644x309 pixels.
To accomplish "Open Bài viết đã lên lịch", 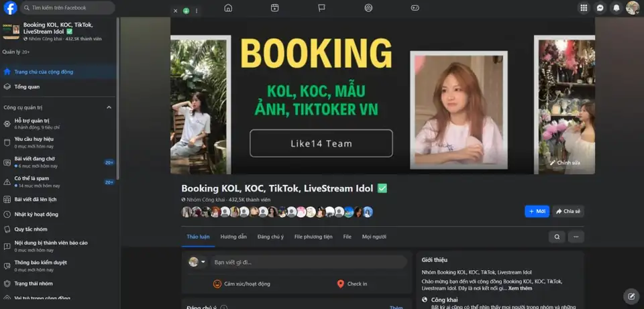I will tap(59, 200).
